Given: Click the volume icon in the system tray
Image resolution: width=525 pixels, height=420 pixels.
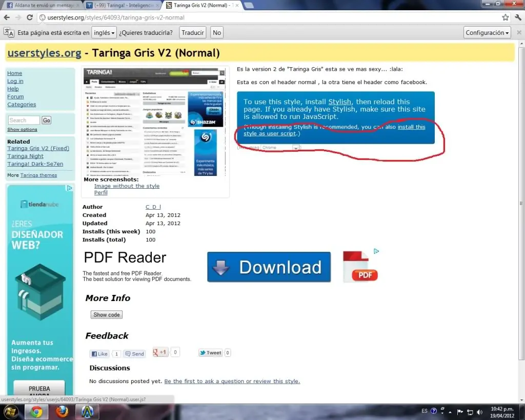Looking at the screenshot, I should point(479,412).
